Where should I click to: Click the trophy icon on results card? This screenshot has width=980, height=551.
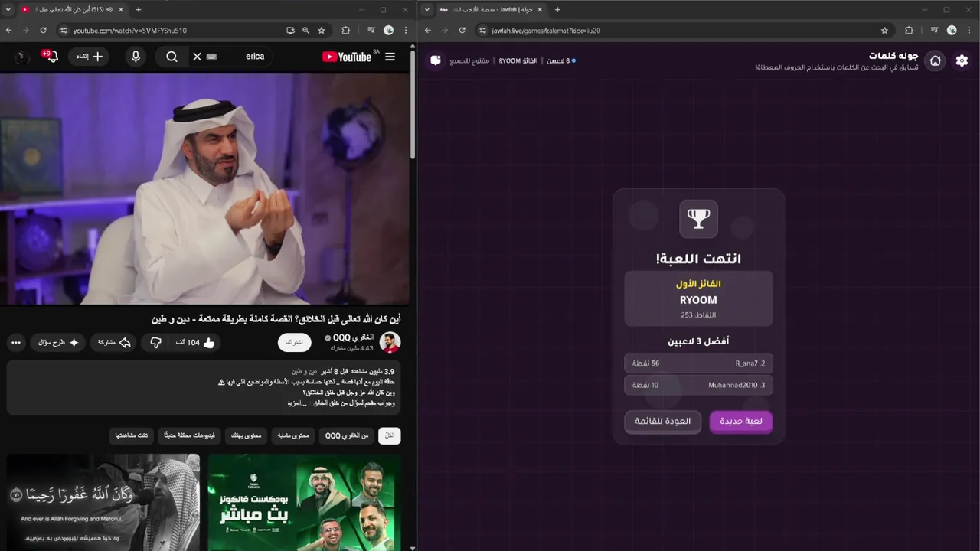[698, 219]
